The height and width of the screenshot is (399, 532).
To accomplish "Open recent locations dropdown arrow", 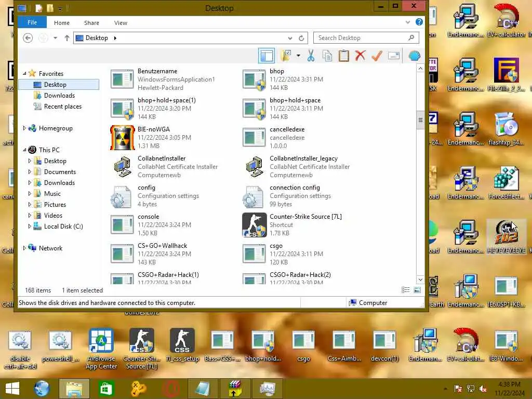I will coord(55,37).
